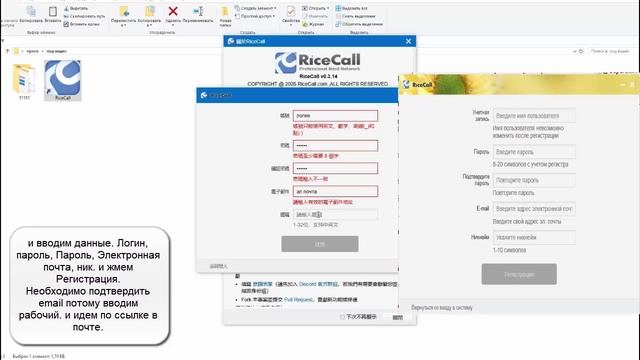Viewport: 640px width, 360px height.
Task: Click the Свойства (properties) checkmark icon
Action: pyautogui.click(x=291, y=11)
